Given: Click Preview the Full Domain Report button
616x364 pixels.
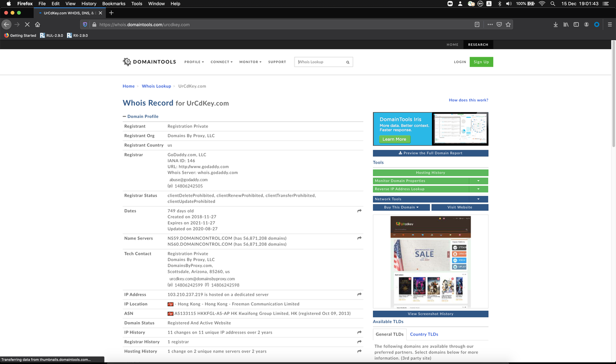Looking at the screenshot, I should [x=431, y=153].
